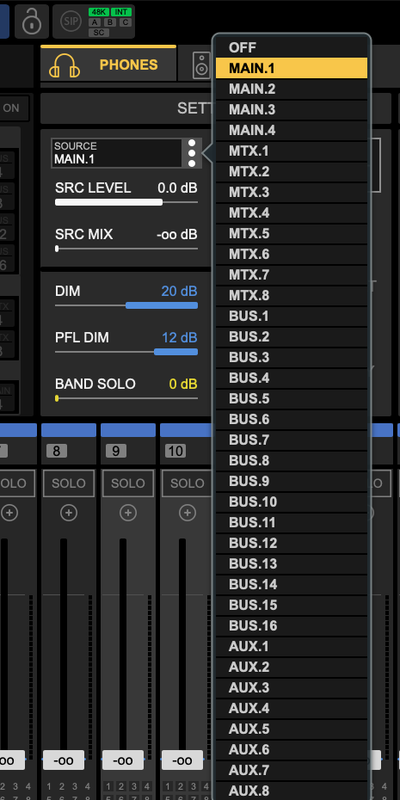Choose MTX.7 in source list

(x=291, y=274)
